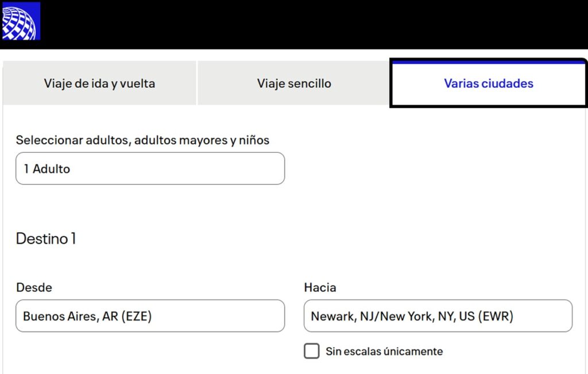Click the United globe logo
This screenshot has width=588, height=374.
pos(21,21)
